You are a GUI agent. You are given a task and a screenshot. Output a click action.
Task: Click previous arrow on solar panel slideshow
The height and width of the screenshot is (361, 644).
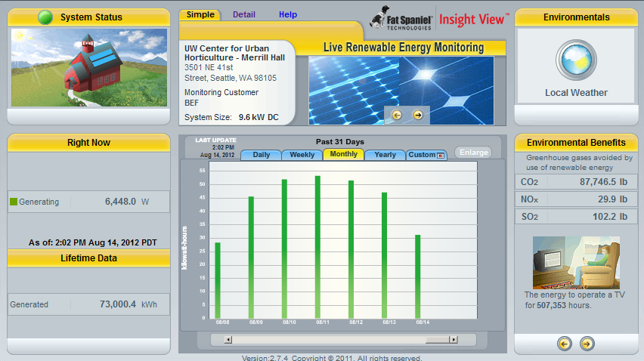tap(397, 115)
